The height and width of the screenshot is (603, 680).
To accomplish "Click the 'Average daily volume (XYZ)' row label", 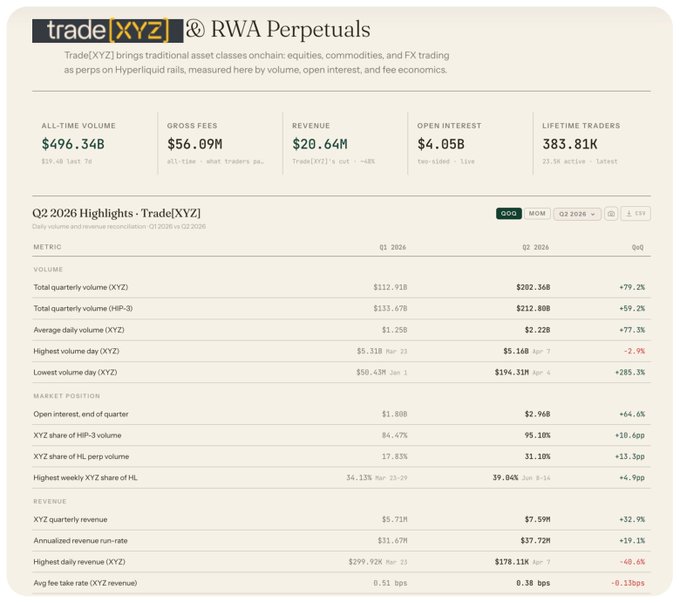I will click(x=79, y=330).
